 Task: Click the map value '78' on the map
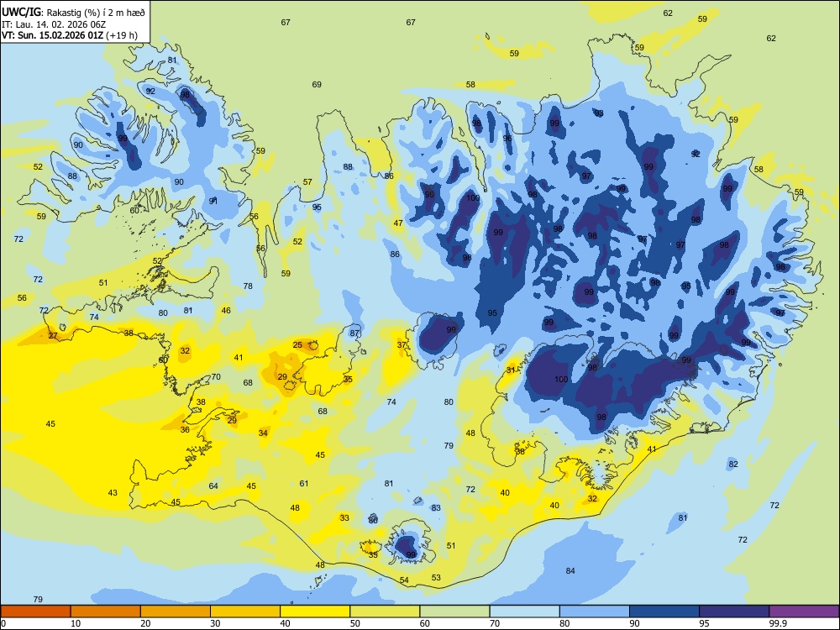pos(248,286)
